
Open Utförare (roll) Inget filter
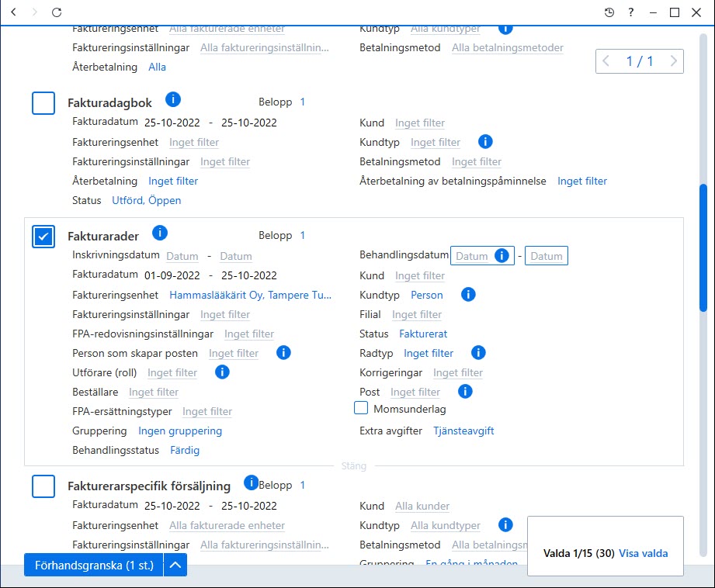[x=172, y=373]
